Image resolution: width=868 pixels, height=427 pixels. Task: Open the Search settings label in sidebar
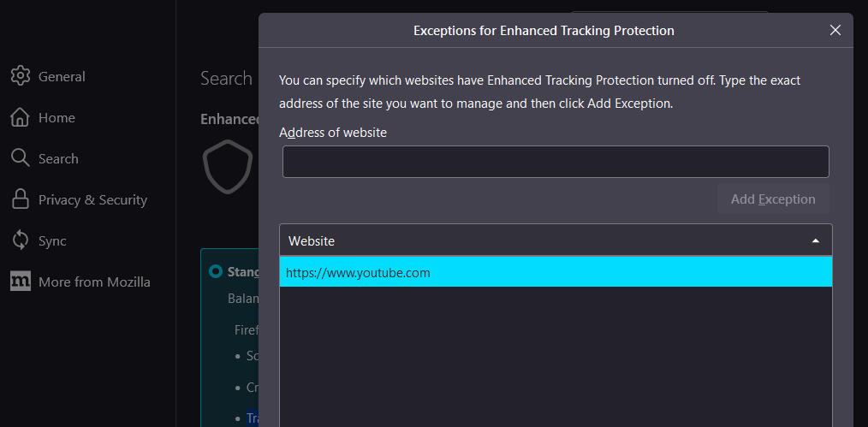point(58,159)
